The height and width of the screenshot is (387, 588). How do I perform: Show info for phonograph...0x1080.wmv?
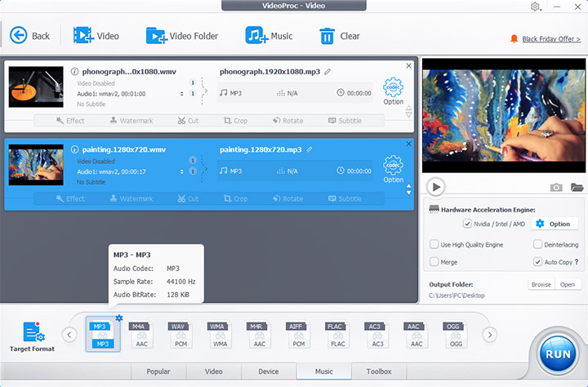pos(74,71)
